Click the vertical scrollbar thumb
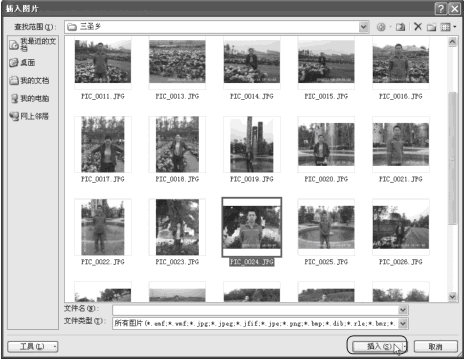The image size is (467, 361). 452,158
